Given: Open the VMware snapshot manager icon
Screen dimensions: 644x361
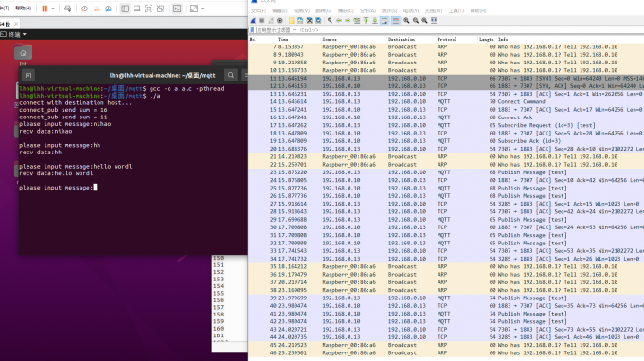Looking at the screenshot, I should coord(108,9).
